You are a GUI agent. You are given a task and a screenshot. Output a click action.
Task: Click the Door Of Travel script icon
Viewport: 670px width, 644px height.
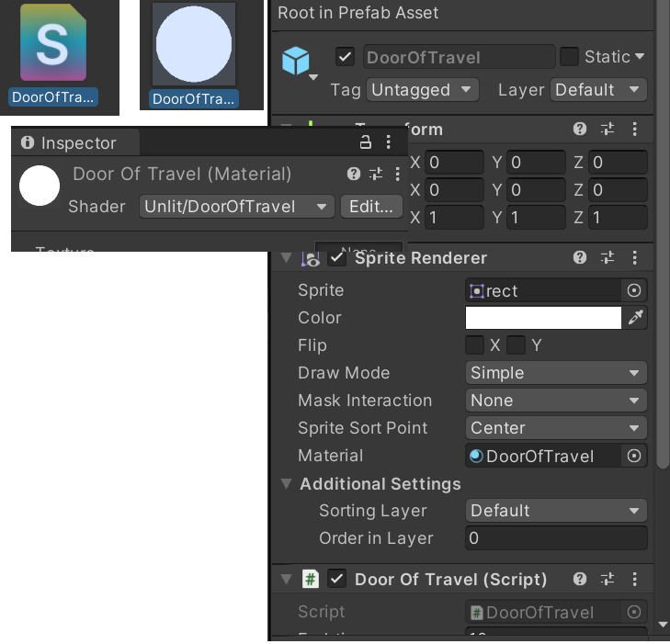coord(311,580)
